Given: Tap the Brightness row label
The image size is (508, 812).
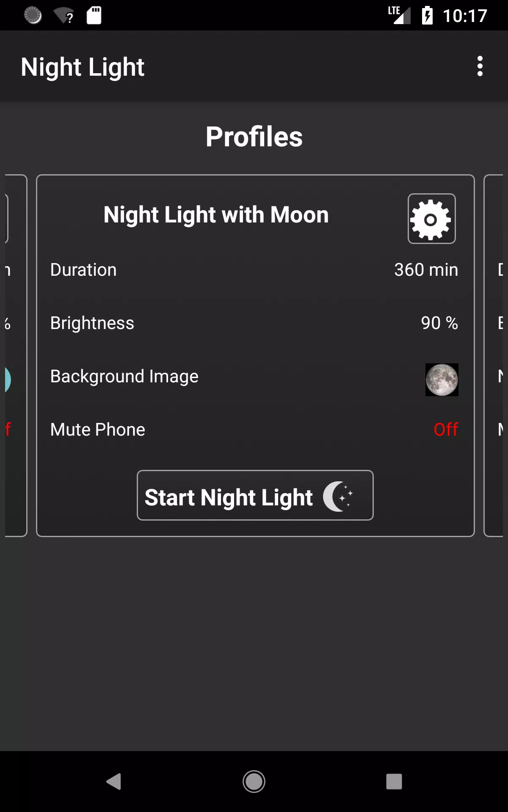Looking at the screenshot, I should [91, 323].
